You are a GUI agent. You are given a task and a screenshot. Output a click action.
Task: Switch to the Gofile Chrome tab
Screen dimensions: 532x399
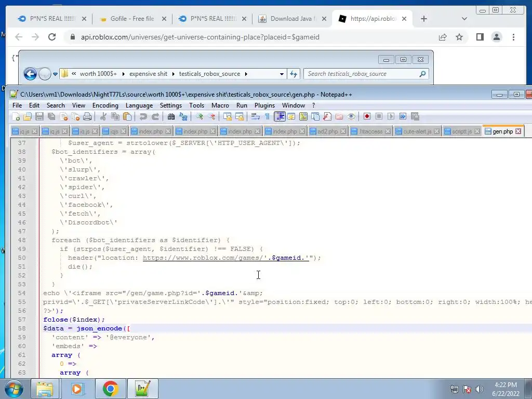click(132, 19)
